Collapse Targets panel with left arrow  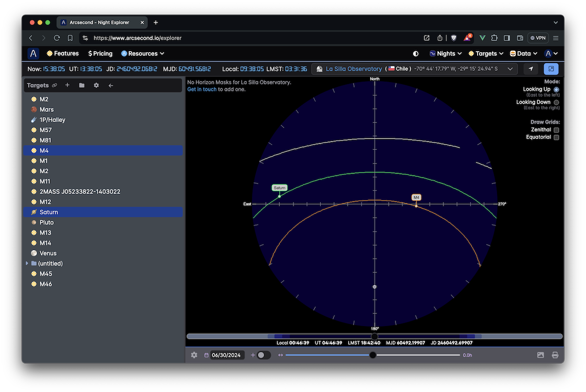[111, 85]
